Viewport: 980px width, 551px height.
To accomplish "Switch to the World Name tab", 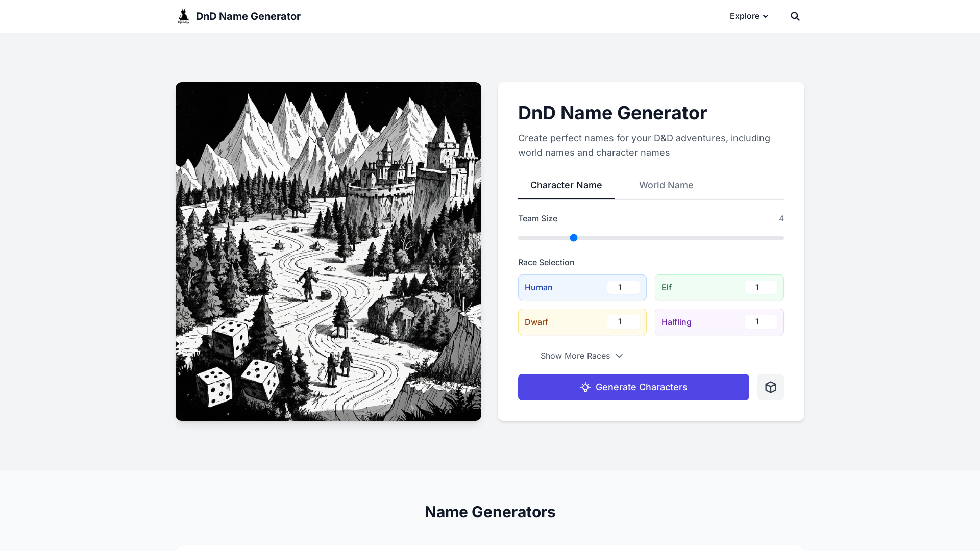I will [x=666, y=185].
